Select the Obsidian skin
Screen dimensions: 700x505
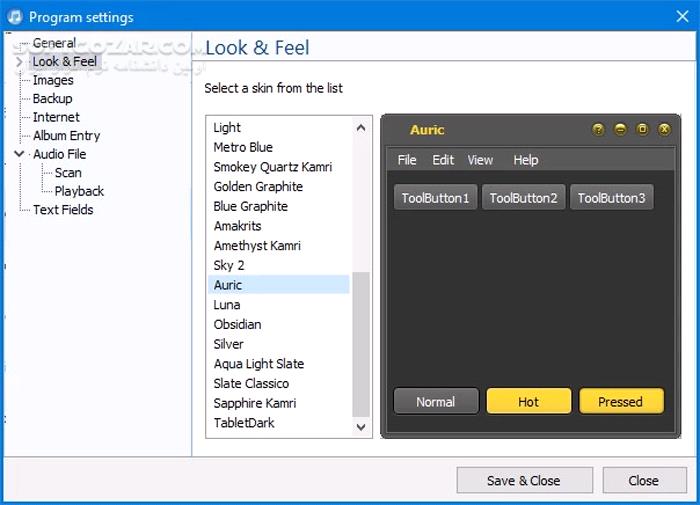[x=237, y=324]
